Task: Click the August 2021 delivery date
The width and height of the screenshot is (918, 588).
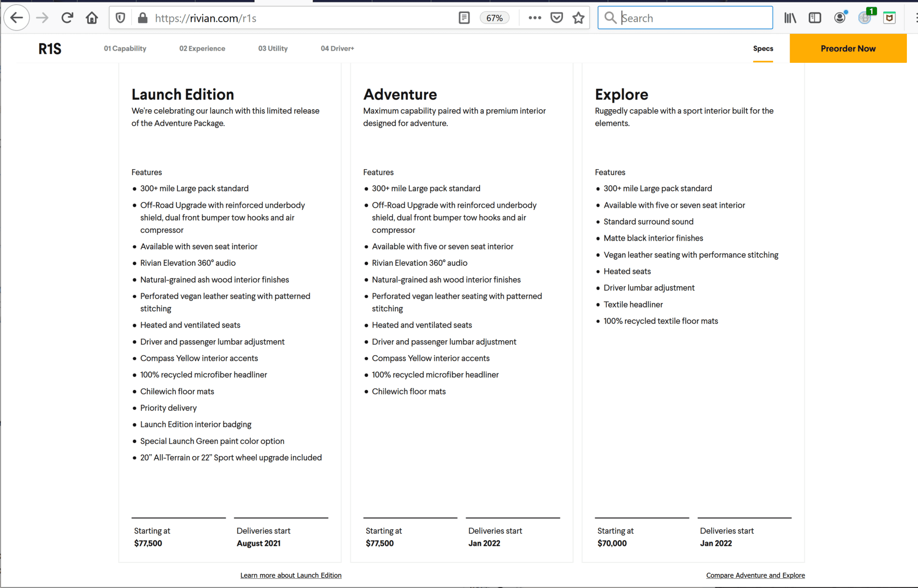Action: [258, 544]
